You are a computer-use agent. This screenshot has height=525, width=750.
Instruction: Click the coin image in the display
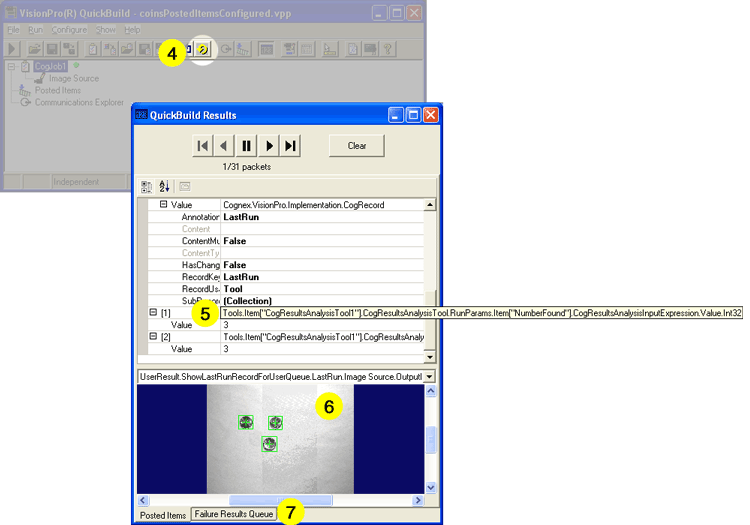[x=280, y=439]
